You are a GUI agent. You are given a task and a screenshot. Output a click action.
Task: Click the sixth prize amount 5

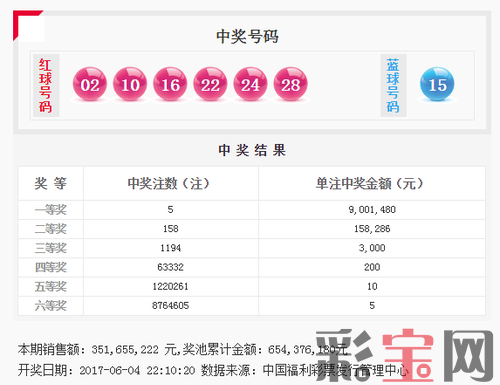pyautogui.click(x=372, y=306)
